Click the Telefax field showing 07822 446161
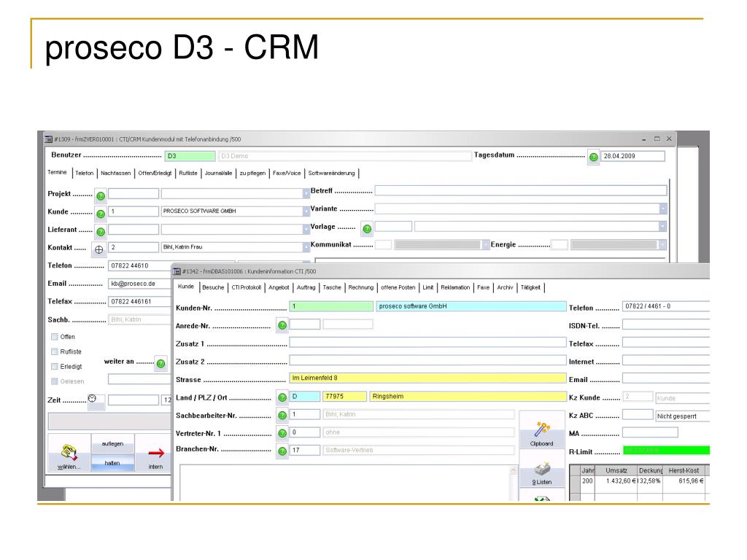 (139, 301)
